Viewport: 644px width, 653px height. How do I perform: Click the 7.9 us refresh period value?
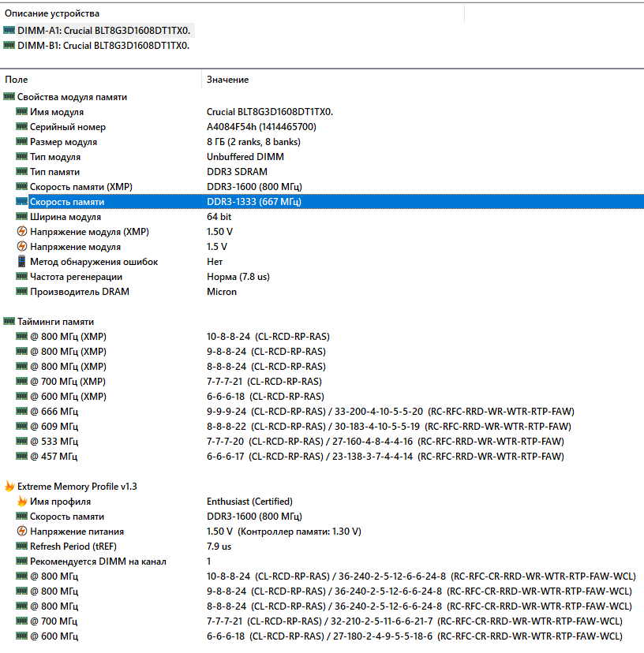pos(219,547)
